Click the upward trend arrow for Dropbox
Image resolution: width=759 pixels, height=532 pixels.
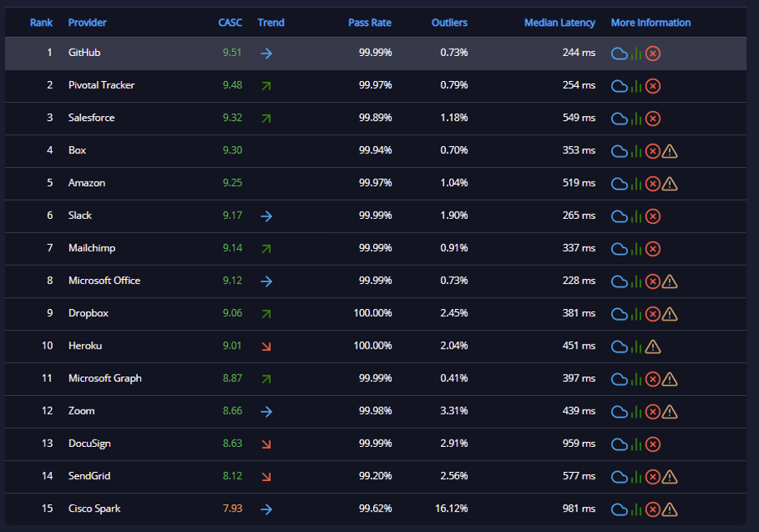pyautogui.click(x=266, y=314)
